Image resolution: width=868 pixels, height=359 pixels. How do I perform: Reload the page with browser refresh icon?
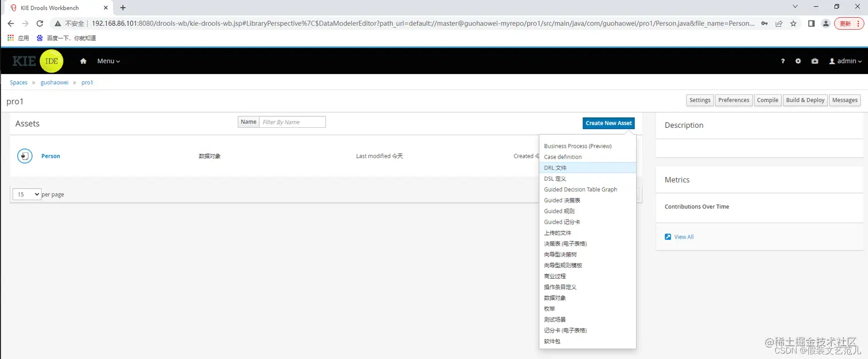tap(40, 24)
